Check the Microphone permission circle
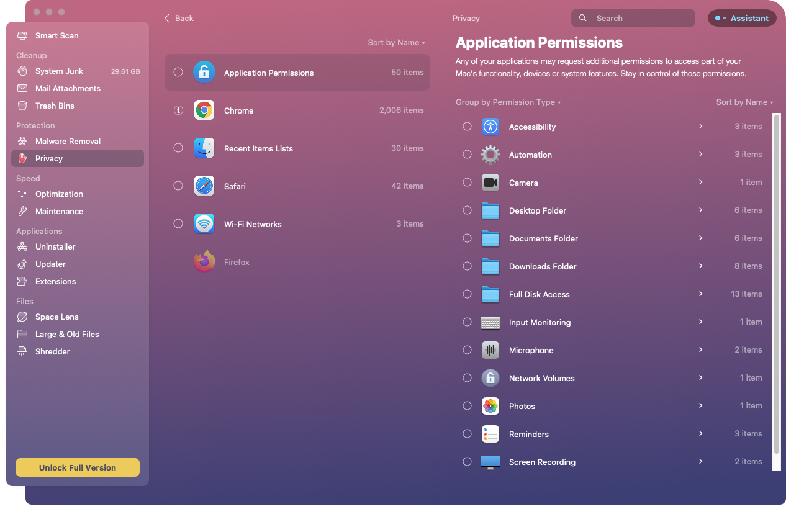This screenshot has height=532, width=786. click(467, 349)
